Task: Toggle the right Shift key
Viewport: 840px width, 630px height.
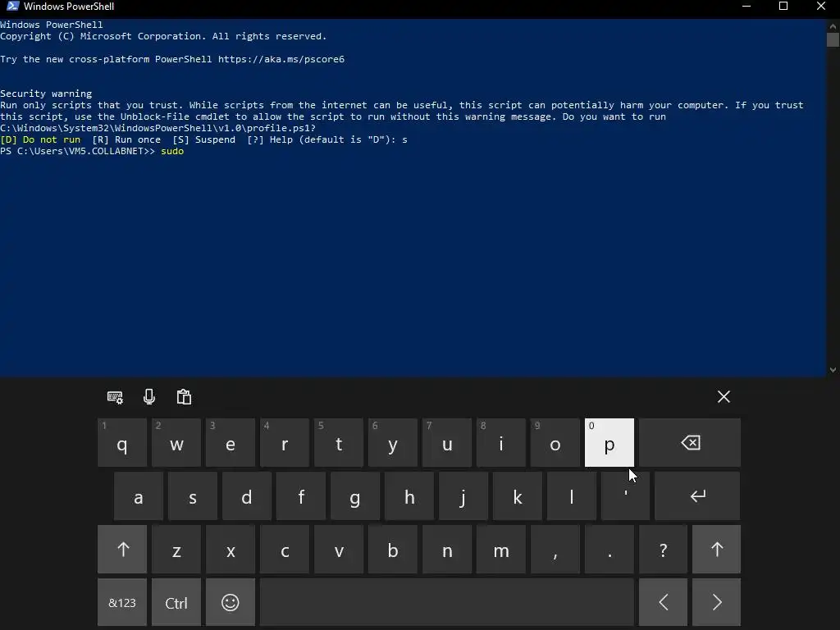Action: [x=717, y=549]
